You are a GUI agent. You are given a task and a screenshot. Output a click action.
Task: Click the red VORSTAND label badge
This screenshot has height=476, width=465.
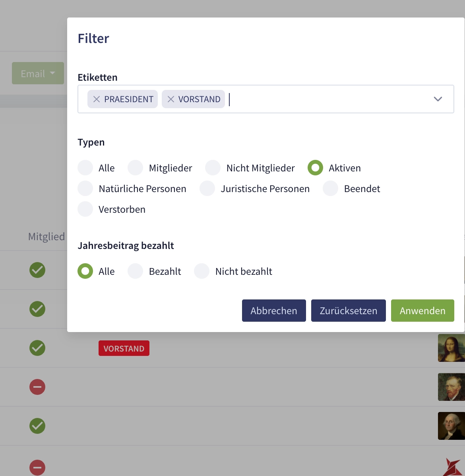click(124, 348)
